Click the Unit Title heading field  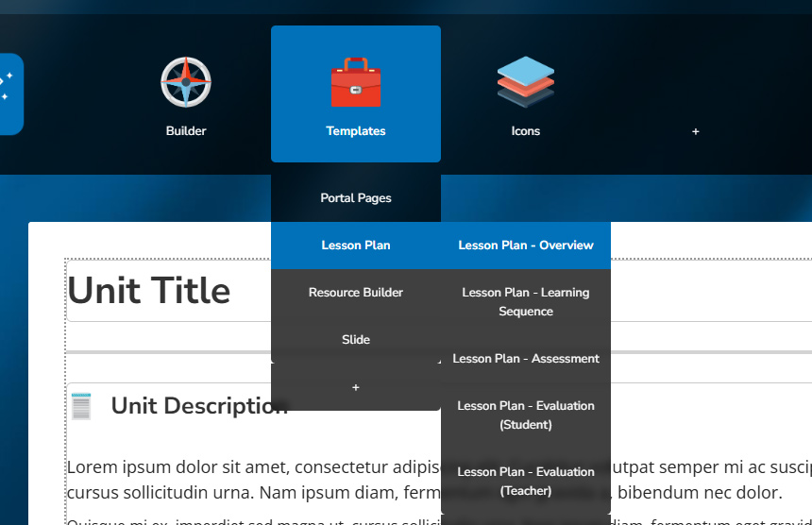(x=149, y=291)
